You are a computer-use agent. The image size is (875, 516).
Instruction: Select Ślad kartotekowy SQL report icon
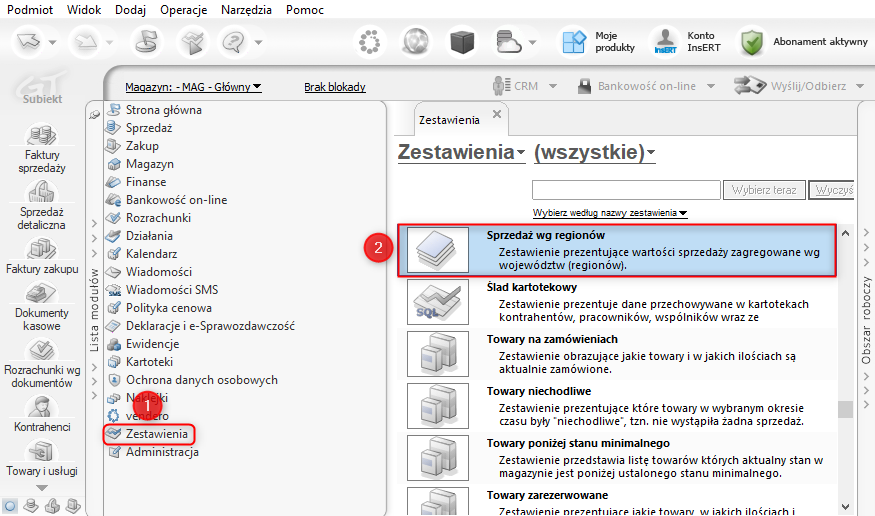point(438,302)
